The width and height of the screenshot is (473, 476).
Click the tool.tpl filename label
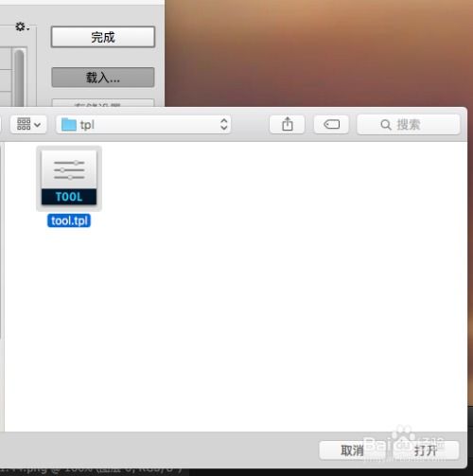click(x=69, y=220)
